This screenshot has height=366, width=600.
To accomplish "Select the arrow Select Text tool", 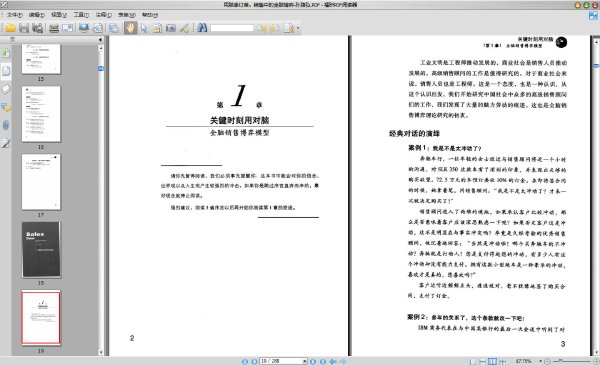I will [144, 28].
